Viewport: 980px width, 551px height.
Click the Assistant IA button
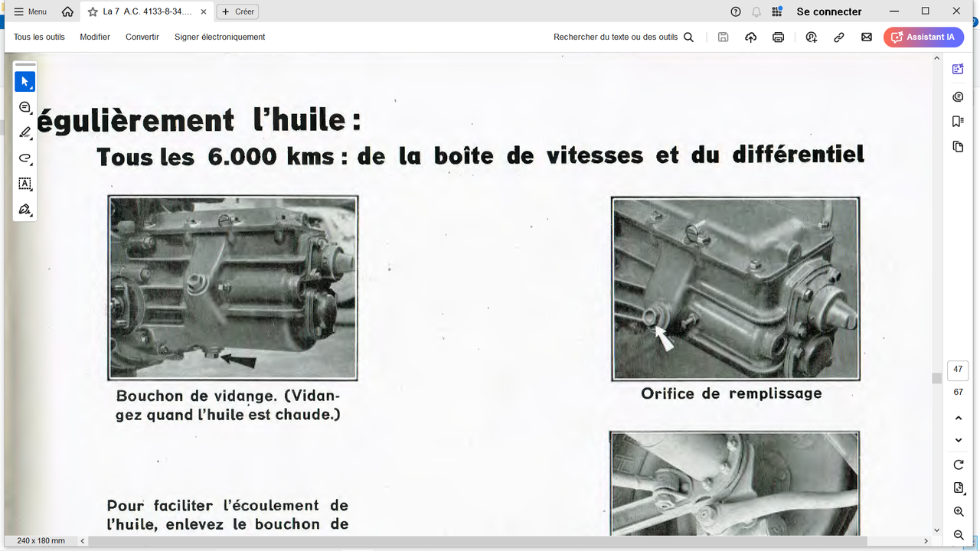pos(923,37)
